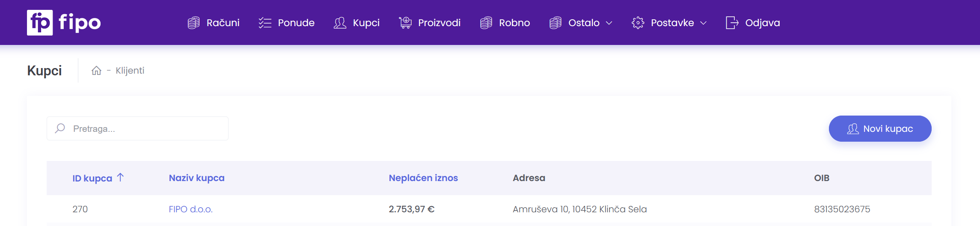The height and width of the screenshot is (226, 980).
Task: Go to home via breadcrumb house icon
Action: [96, 71]
